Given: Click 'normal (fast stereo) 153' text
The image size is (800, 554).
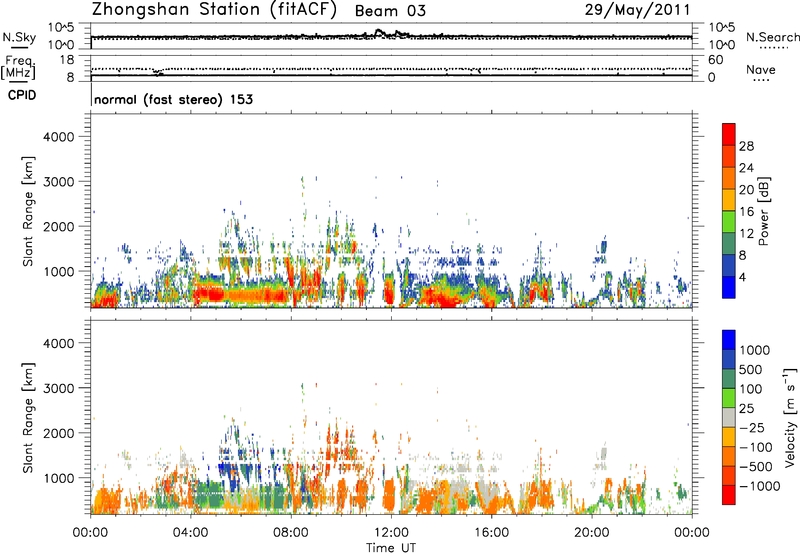Looking at the screenshot, I should tap(173, 99).
